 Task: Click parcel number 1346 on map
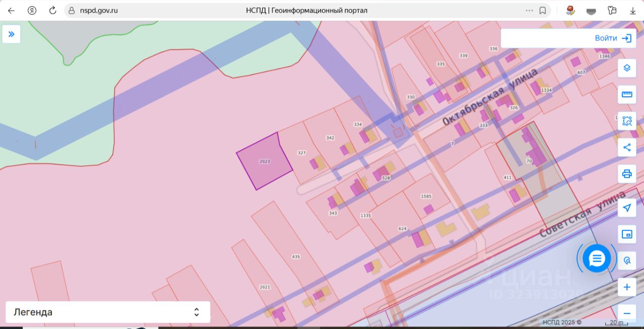(605, 56)
